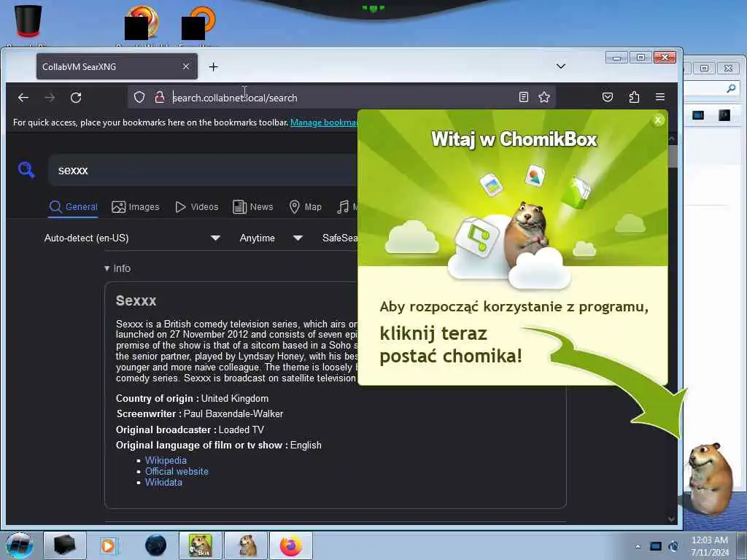The image size is (747, 560).
Task: Close the CollabVM SearXNG tab
Action: point(186,66)
